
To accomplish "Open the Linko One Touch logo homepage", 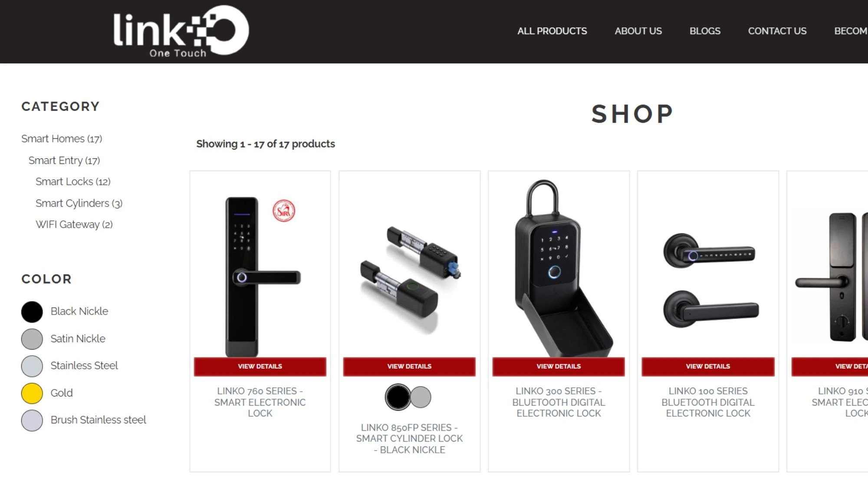I will click(181, 31).
